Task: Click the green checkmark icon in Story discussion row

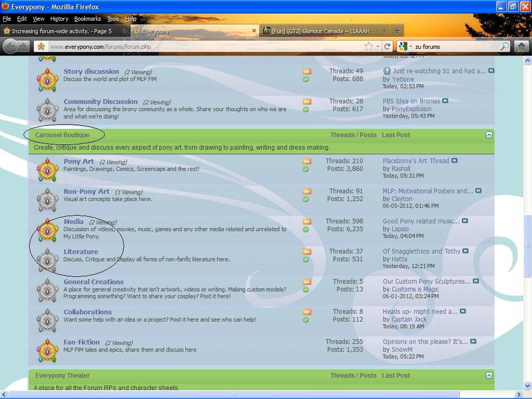Action: pyautogui.click(x=305, y=79)
